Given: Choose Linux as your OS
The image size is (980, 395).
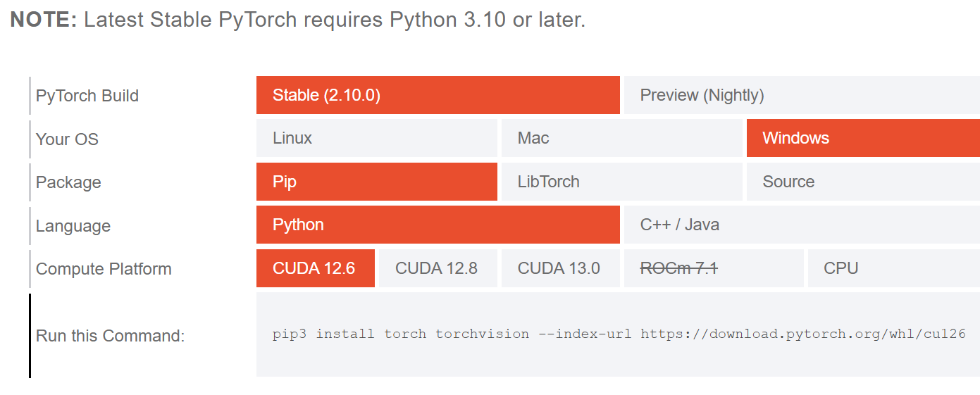Looking at the screenshot, I should click(376, 138).
